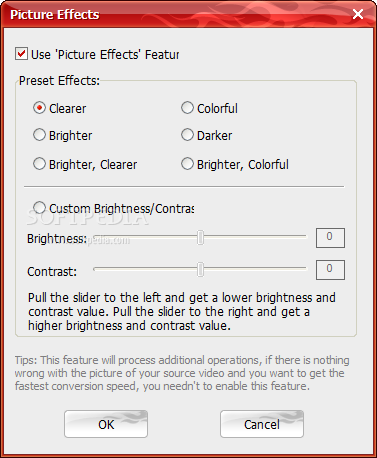Click the Contrast value box

[x=330, y=269]
